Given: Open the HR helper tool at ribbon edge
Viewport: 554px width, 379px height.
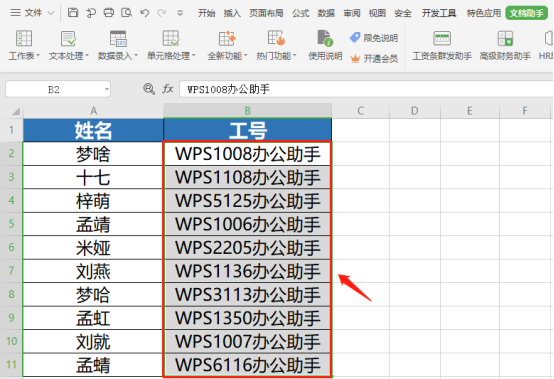Looking at the screenshot, I should click(x=546, y=45).
